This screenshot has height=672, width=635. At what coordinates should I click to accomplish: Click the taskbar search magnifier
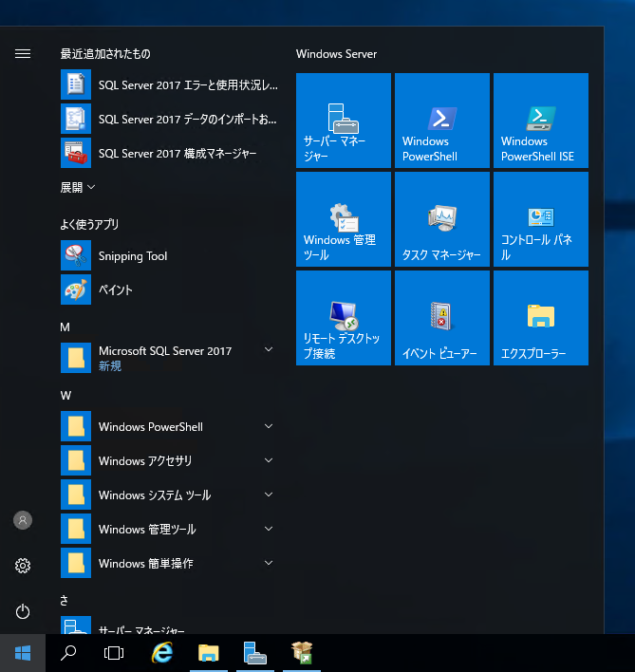pyautogui.click(x=68, y=653)
